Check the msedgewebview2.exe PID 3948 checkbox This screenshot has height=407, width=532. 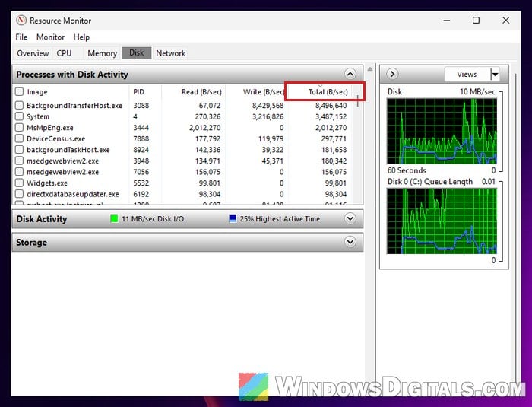[19, 161]
